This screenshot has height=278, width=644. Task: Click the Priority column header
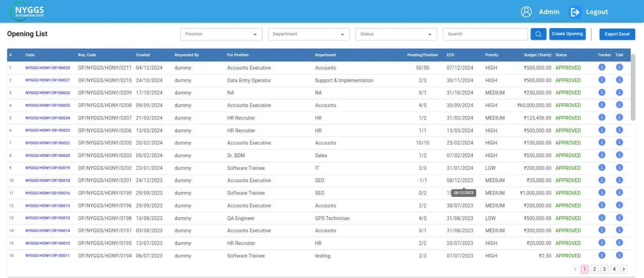coord(491,55)
